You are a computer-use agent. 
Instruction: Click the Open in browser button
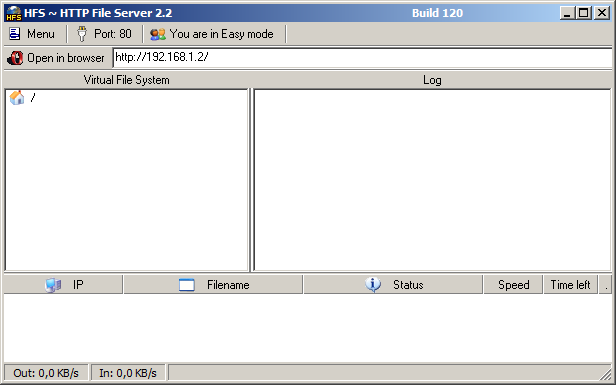click(x=56, y=58)
